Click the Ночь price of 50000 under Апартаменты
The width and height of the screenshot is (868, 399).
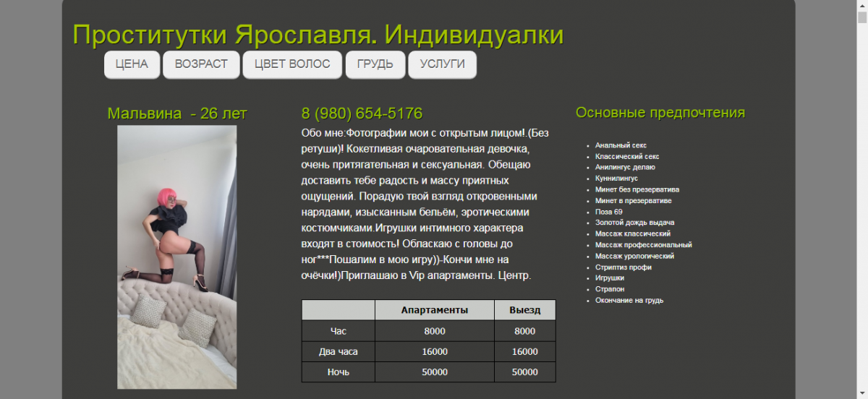coord(434,372)
